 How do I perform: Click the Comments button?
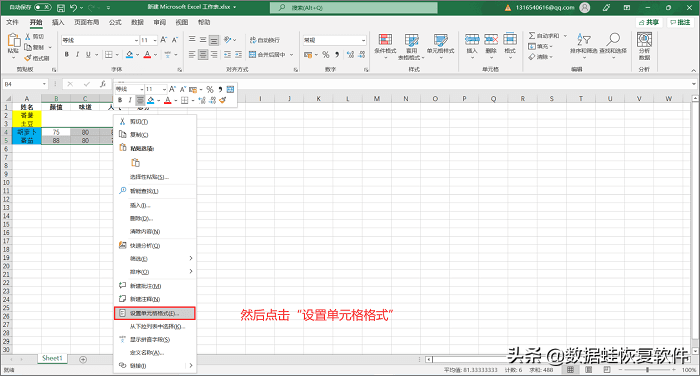680,22
